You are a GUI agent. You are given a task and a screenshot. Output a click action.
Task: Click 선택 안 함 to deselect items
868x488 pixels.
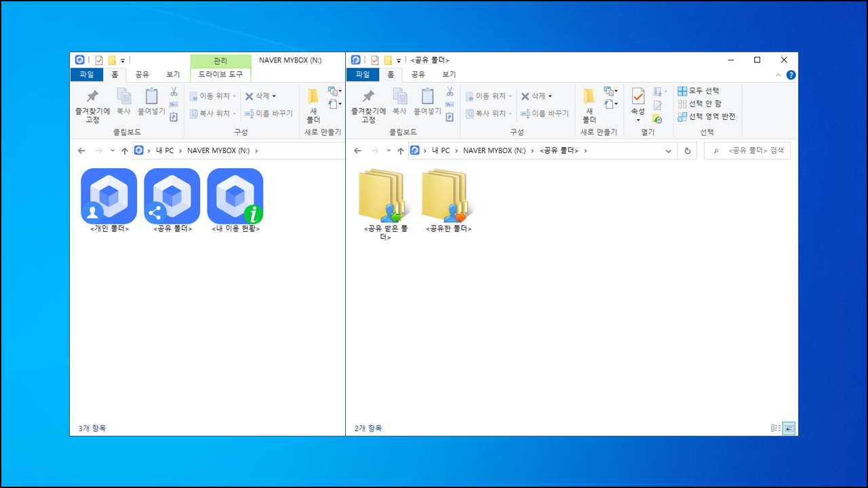point(700,104)
